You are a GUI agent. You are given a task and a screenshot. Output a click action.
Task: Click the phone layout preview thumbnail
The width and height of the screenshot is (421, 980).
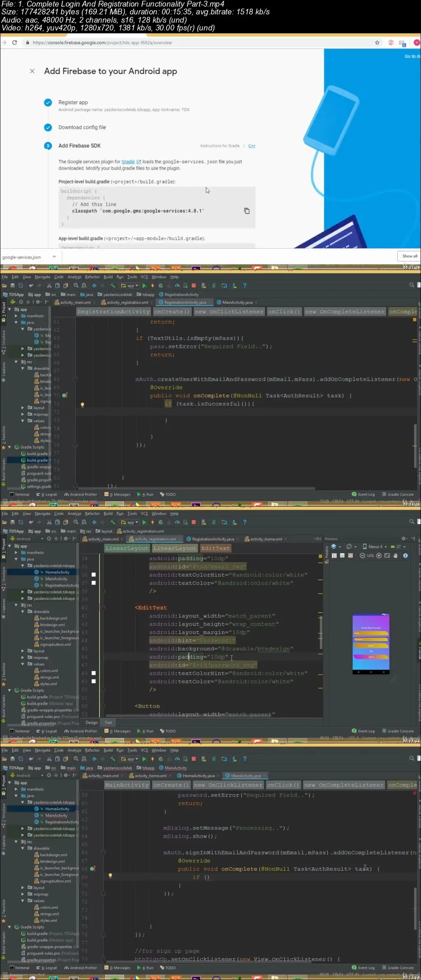pos(370,644)
